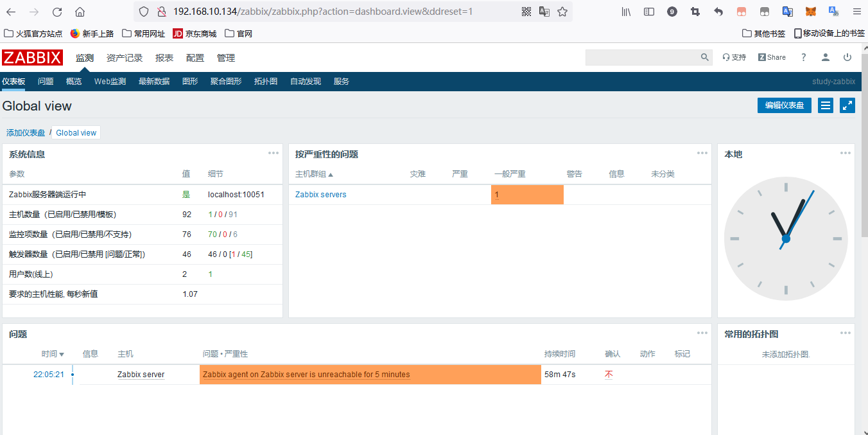868x435 pixels.
Task: Open the 配置 main menu
Action: [x=195, y=58]
